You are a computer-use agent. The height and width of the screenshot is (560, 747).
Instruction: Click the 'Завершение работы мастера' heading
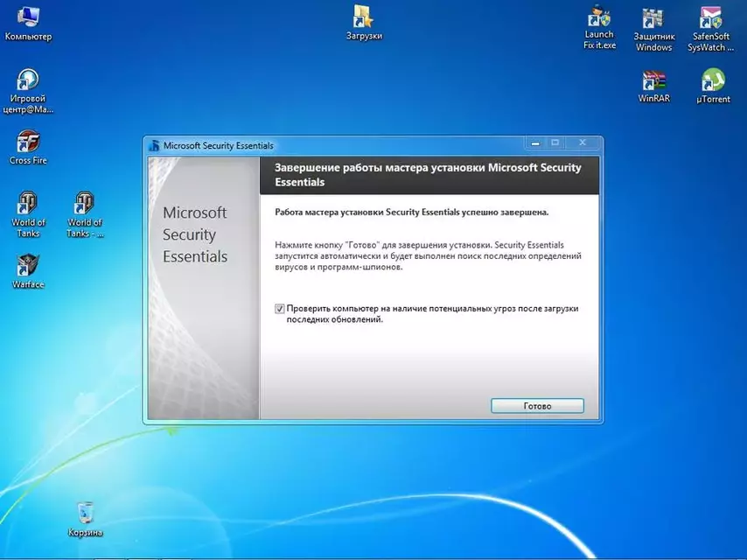coord(429,175)
